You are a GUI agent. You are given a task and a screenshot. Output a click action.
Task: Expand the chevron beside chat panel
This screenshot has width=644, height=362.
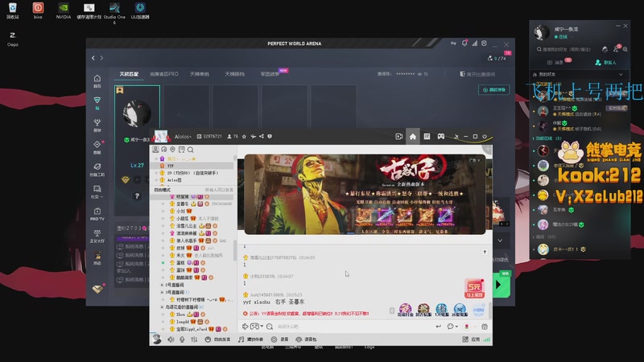[500, 241]
